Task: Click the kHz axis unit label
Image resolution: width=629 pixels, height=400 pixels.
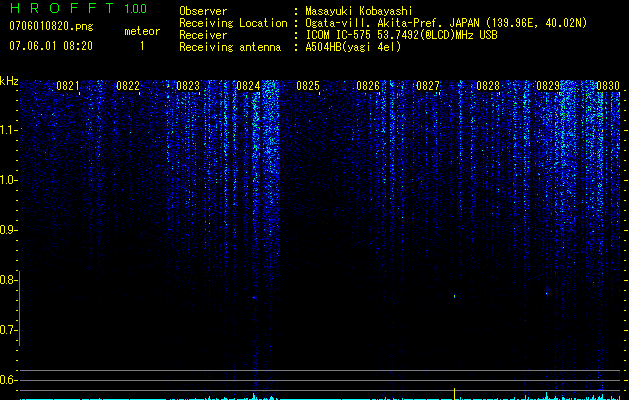Action: coord(9,81)
